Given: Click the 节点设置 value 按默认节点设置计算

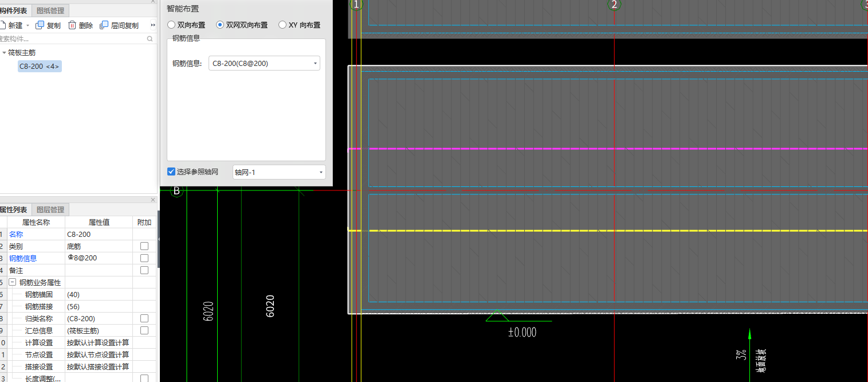Looking at the screenshot, I should click(99, 354).
